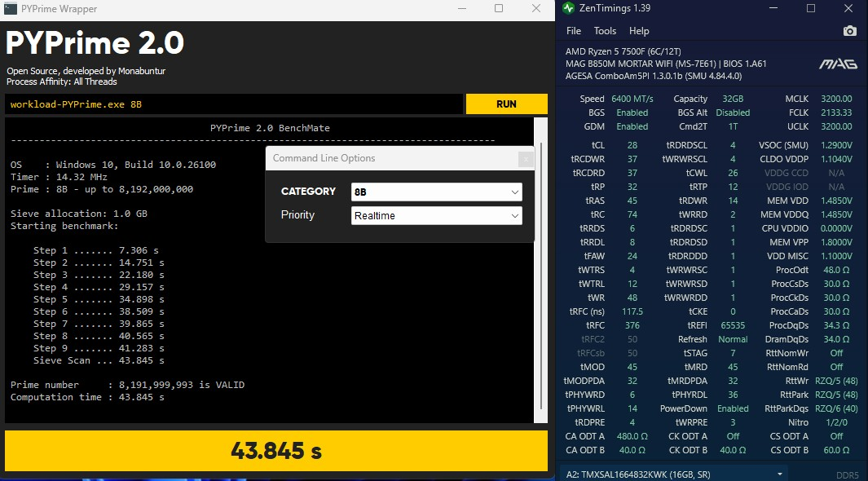Expand the Priority Realtime dropdown
Image resolution: width=868 pixels, height=481 pixels.
pyautogui.click(x=437, y=216)
